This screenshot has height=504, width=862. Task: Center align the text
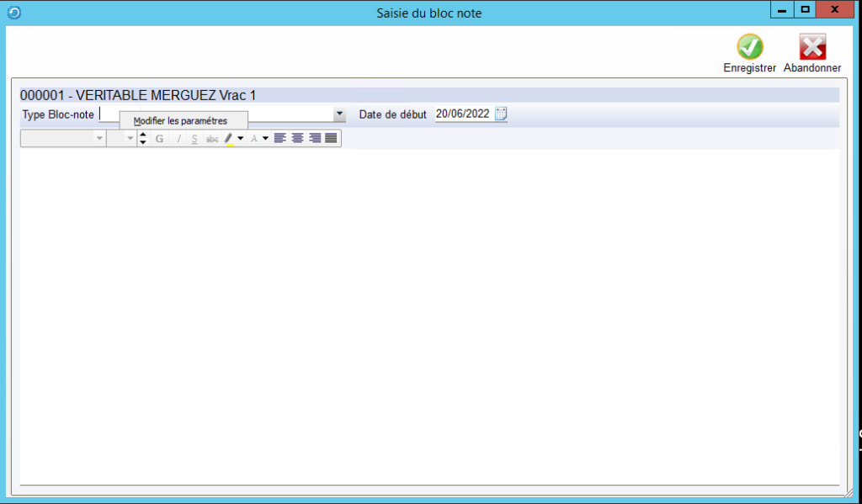point(297,138)
